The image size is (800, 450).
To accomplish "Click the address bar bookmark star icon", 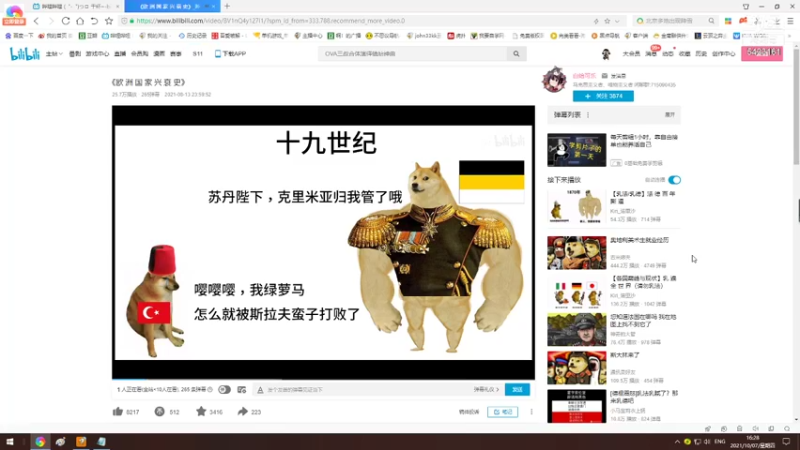I will click(607, 21).
